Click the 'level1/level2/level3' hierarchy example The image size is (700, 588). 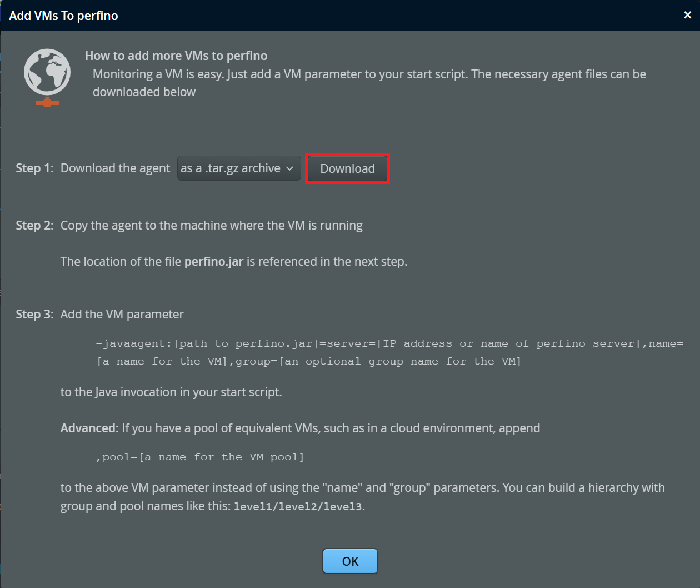tap(298, 506)
